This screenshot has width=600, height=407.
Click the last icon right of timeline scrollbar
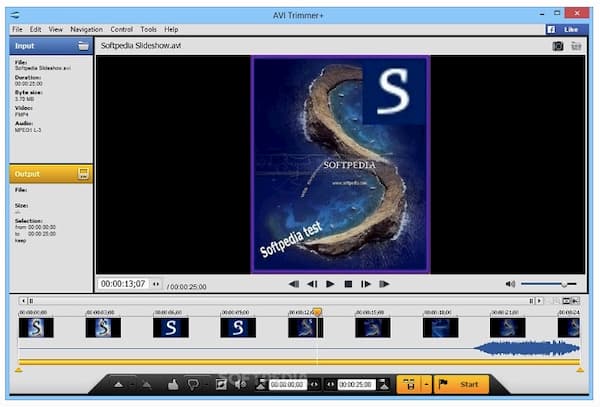click(x=575, y=301)
